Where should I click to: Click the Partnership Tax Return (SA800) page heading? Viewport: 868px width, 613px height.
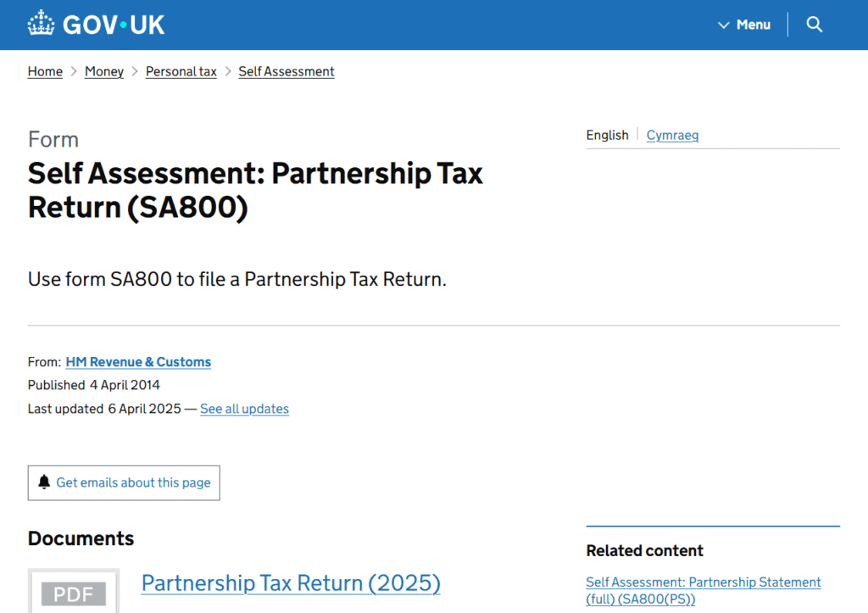pyautogui.click(x=255, y=190)
